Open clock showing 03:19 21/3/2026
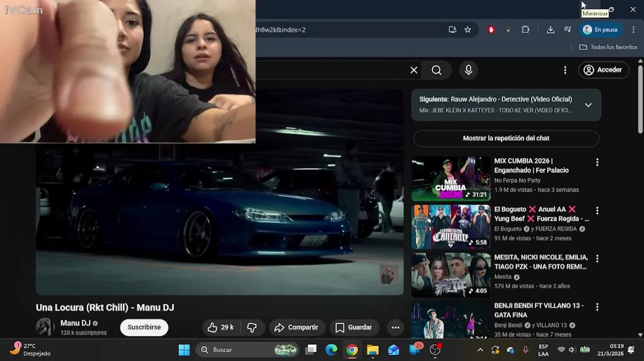 point(610,350)
